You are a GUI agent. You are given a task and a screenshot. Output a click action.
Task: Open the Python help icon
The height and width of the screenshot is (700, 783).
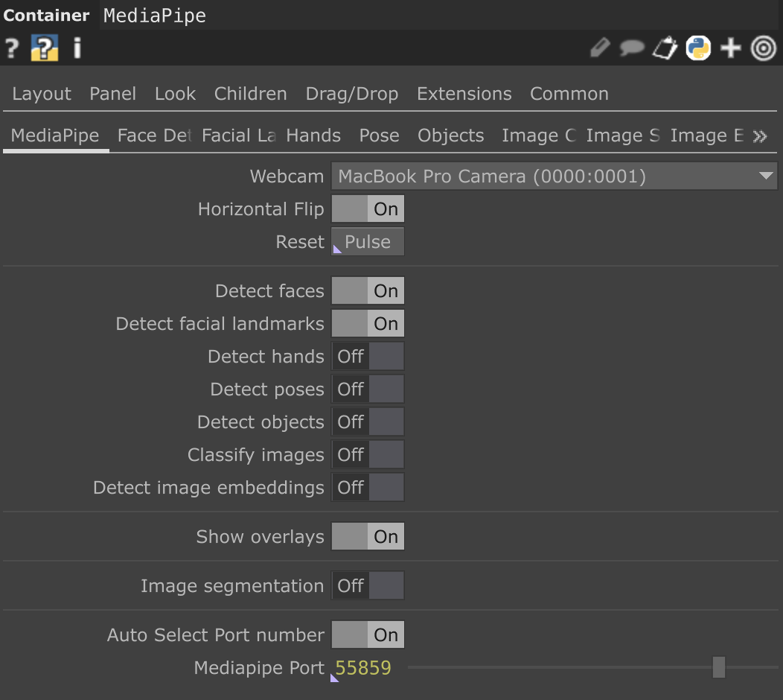[x=45, y=49]
